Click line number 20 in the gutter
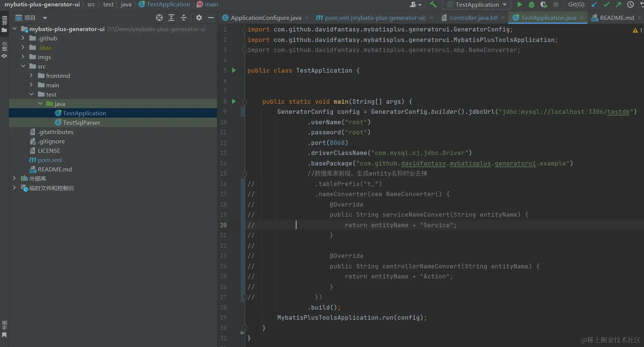 point(223,225)
